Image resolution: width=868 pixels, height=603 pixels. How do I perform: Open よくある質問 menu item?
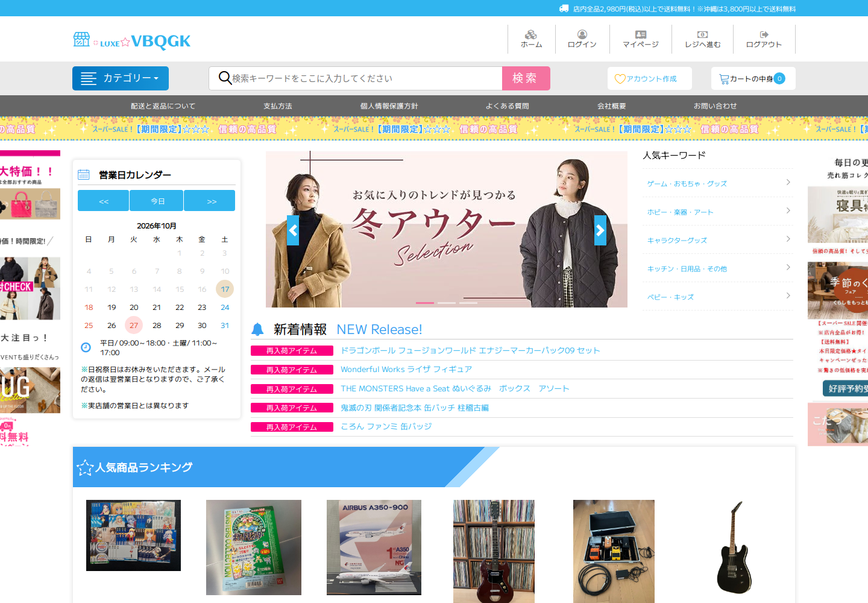(508, 106)
